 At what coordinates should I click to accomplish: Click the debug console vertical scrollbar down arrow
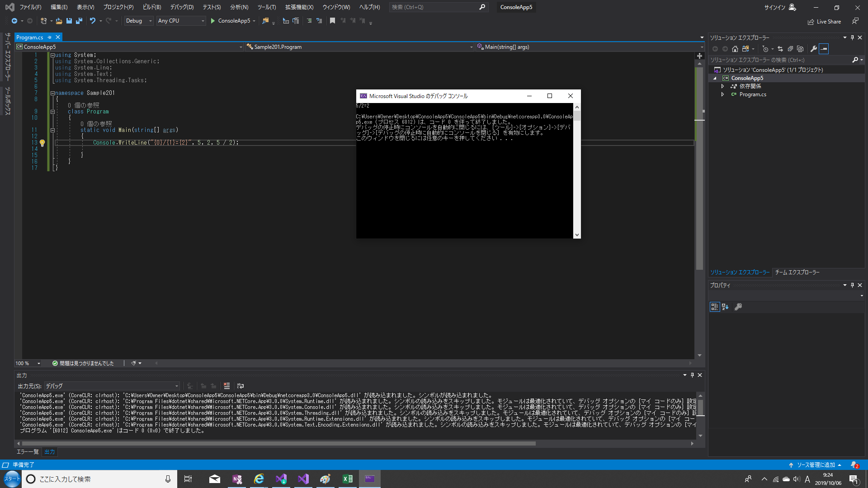[577, 235]
